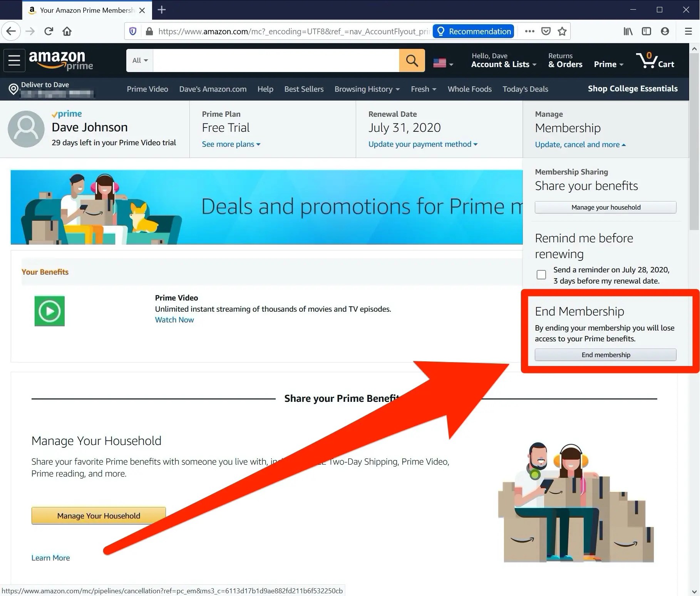Open Prime Video in the navigation bar
This screenshot has width=700, height=596.
pyautogui.click(x=147, y=89)
